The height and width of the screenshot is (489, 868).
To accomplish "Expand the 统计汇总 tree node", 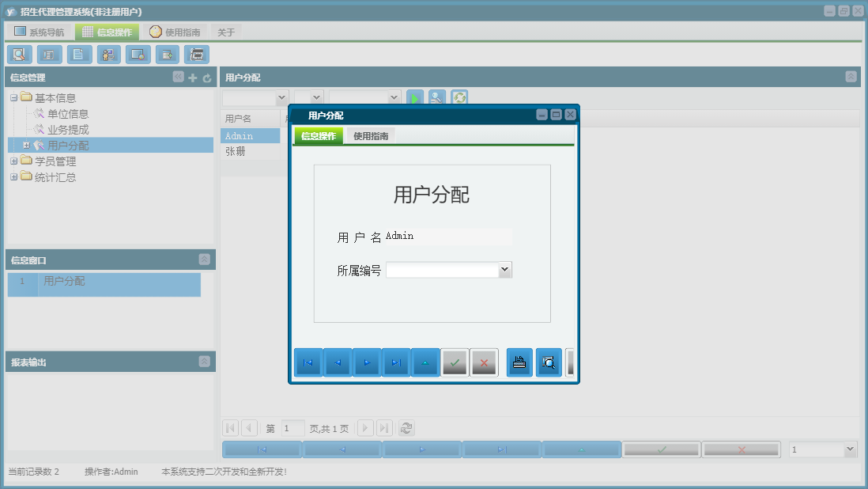I will pos(13,176).
